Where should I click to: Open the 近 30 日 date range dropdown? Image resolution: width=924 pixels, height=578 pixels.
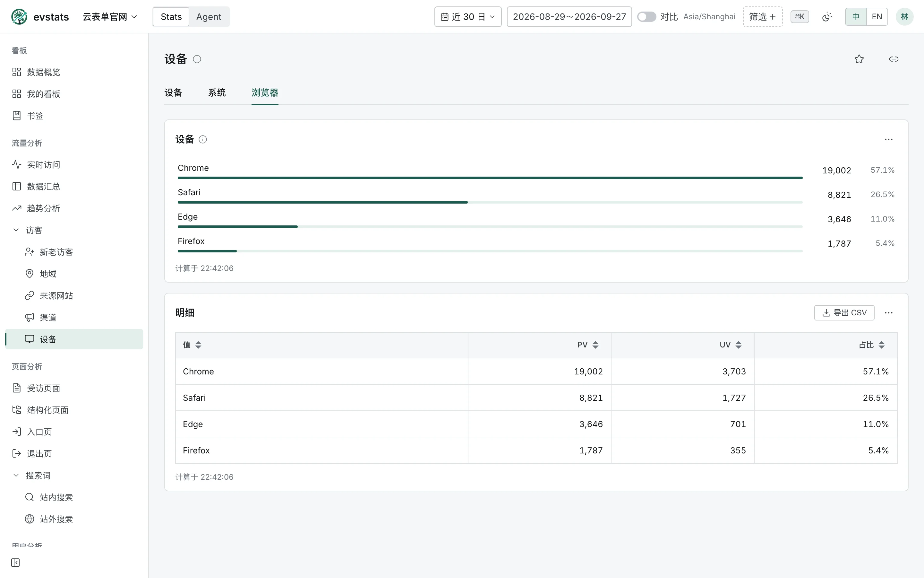click(x=468, y=17)
